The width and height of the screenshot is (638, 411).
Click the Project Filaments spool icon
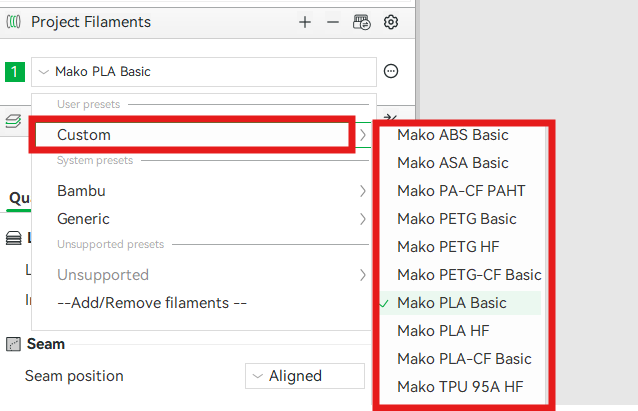point(15,22)
